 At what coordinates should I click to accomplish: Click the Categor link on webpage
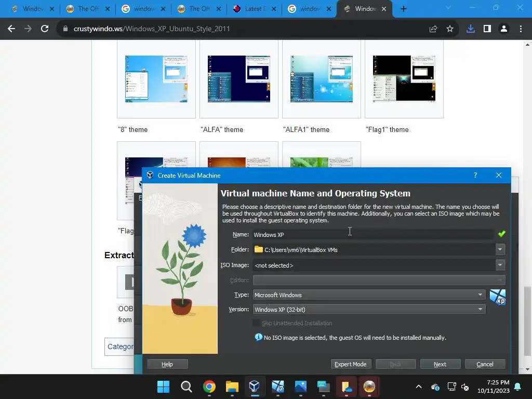pyautogui.click(x=121, y=347)
